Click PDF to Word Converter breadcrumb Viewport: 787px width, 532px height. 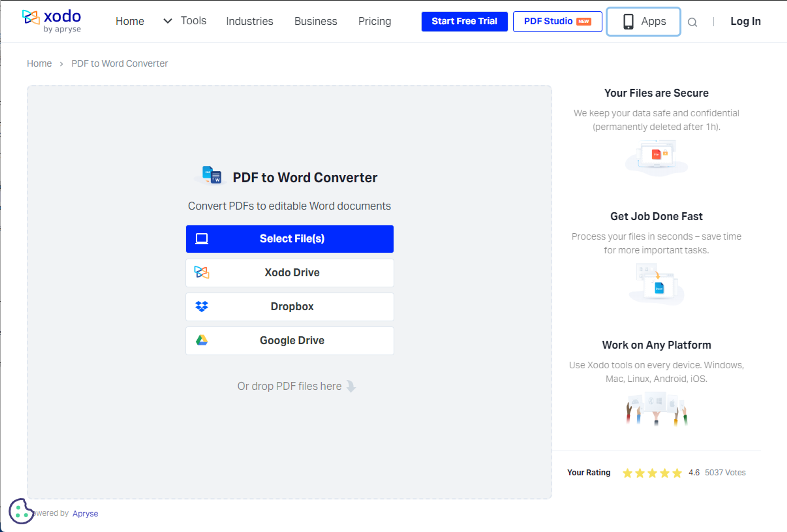tap(119, 63)
